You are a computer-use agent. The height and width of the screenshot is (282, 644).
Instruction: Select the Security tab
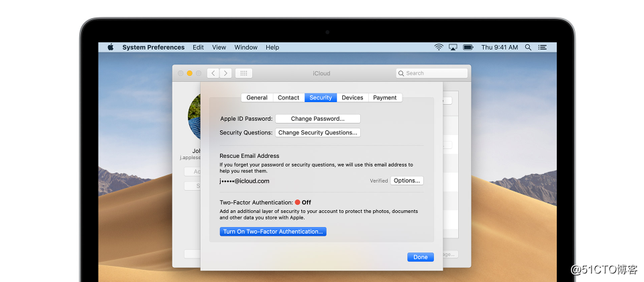(321, 97)
